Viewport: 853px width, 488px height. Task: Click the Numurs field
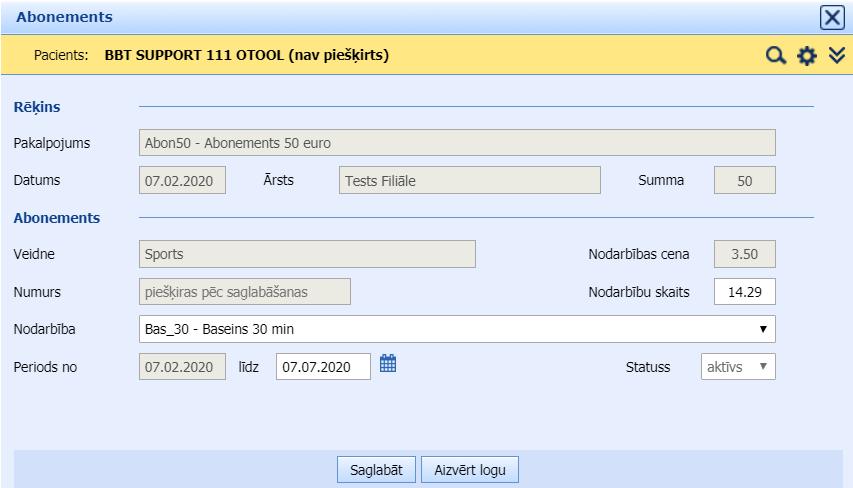pyautogui.click(x=245, y=292)
